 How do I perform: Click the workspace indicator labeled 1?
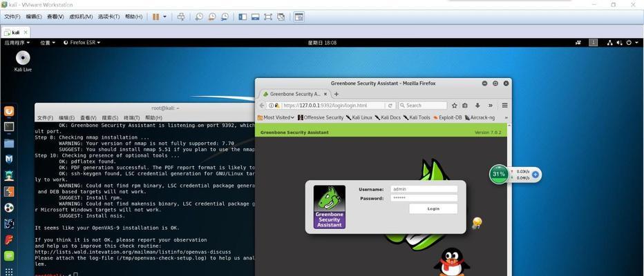pyautogui.click(x=593, y=43)
